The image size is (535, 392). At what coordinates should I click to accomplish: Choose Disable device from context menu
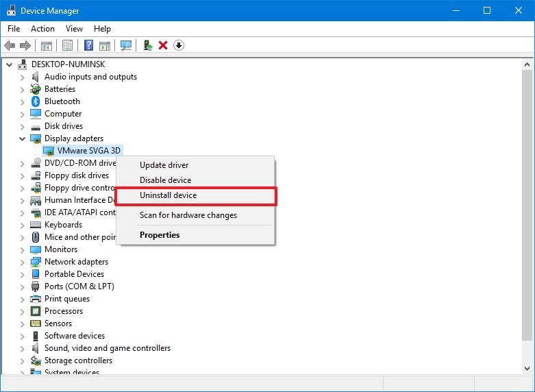click(195, 180)
